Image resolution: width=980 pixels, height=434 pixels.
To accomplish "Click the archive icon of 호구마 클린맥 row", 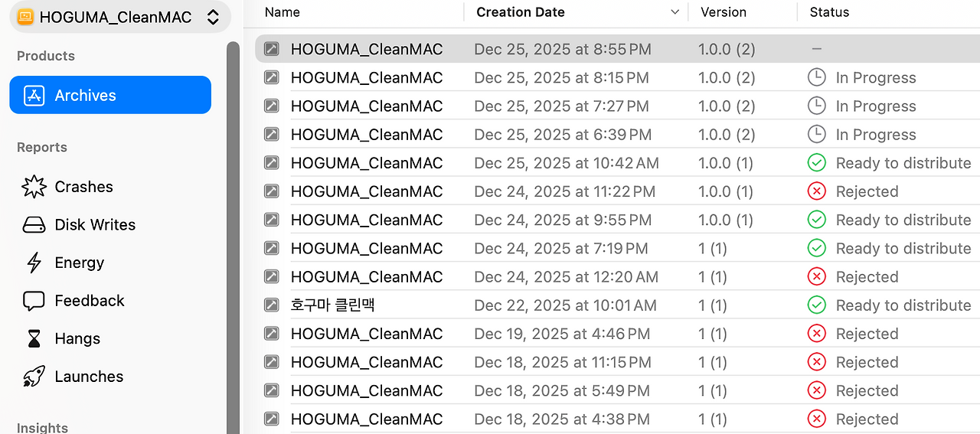I will pyautogui.click(x=271, y=305).
